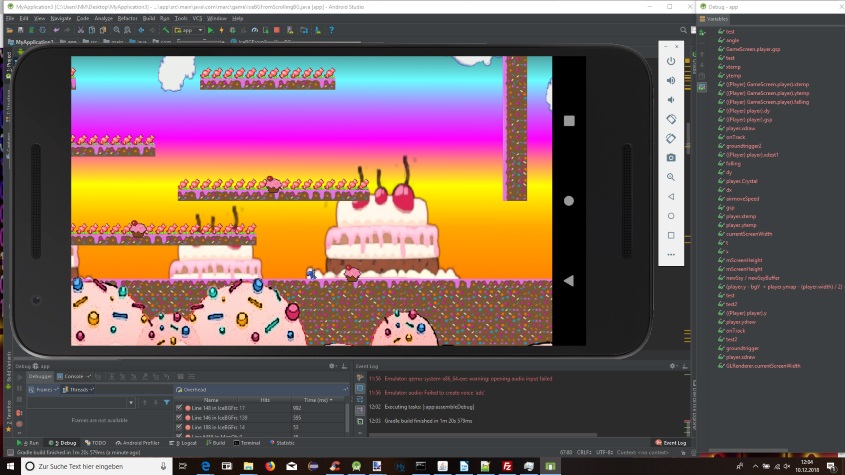Take an emulator screenshot with the camera icon
The width and height of the screenshot is (845, 475).
[671, 157]
